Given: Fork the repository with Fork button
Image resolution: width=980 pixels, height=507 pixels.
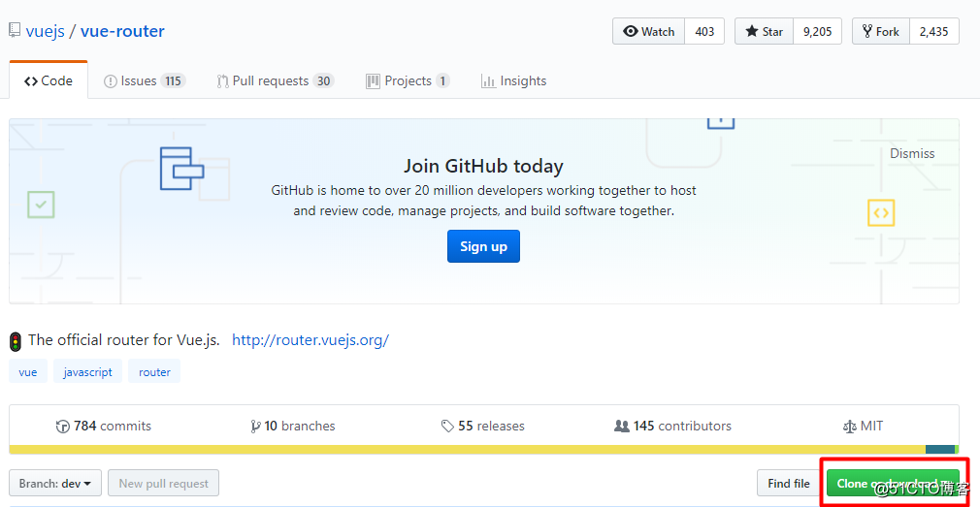Looking at the screenshot, I should pyautogui.click(x=881, y=31).
